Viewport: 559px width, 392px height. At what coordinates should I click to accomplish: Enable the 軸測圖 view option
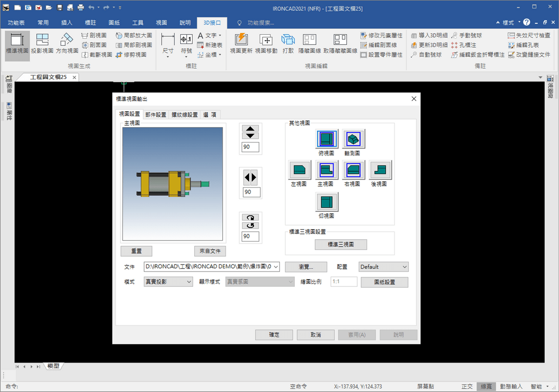[x=354, y=139]
